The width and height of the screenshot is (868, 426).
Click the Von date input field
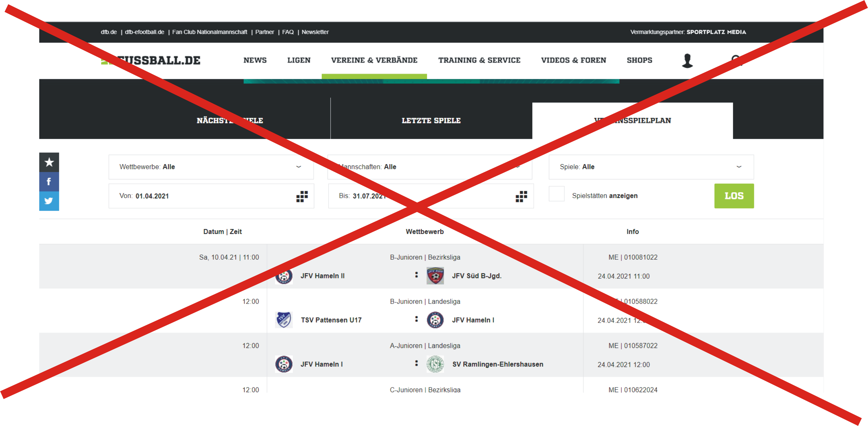click(211, 196)
